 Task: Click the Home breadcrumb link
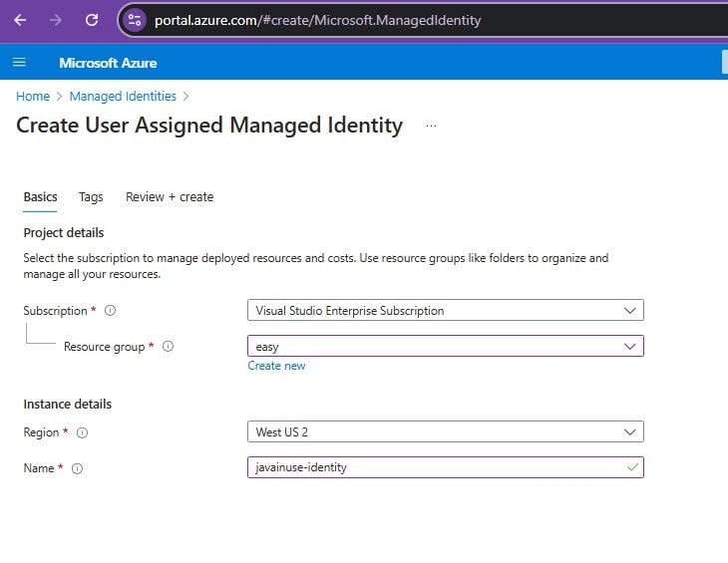(33, 96)
